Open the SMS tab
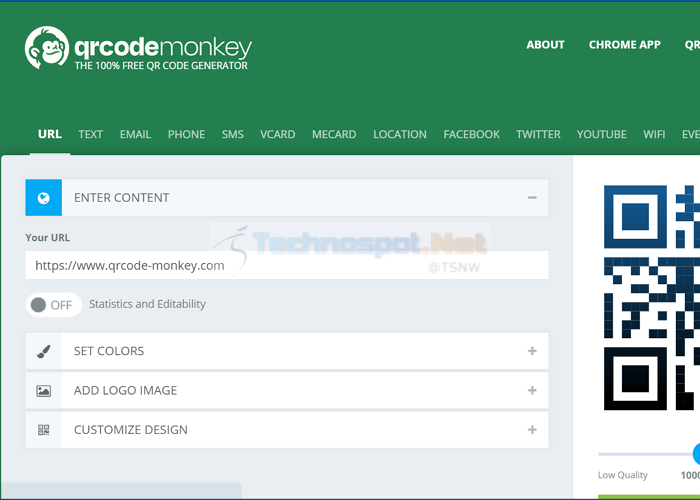This screenshot has width=700, height=500. [233, 134]
